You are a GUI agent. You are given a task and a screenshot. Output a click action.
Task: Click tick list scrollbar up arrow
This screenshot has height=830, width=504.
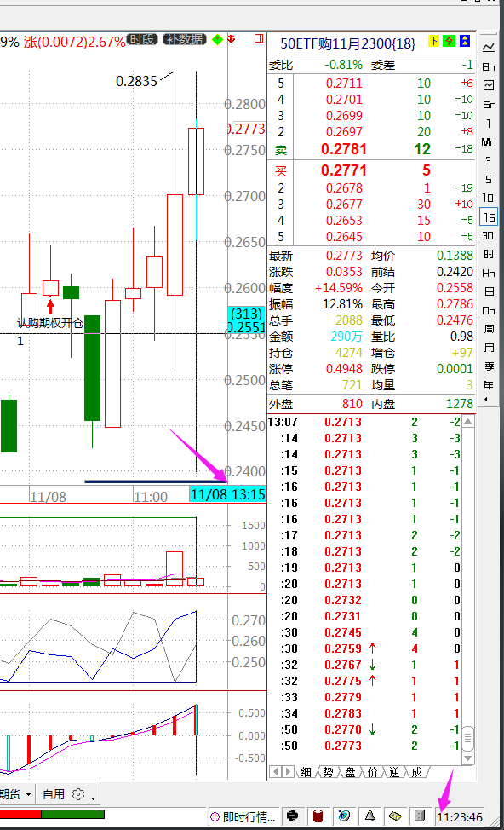tap(468, 421)
